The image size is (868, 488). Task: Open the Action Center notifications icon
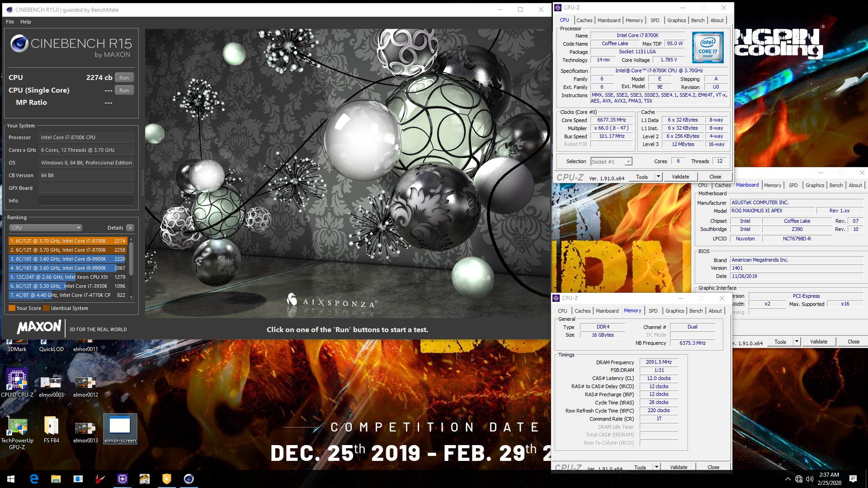(x=853, y=479)
